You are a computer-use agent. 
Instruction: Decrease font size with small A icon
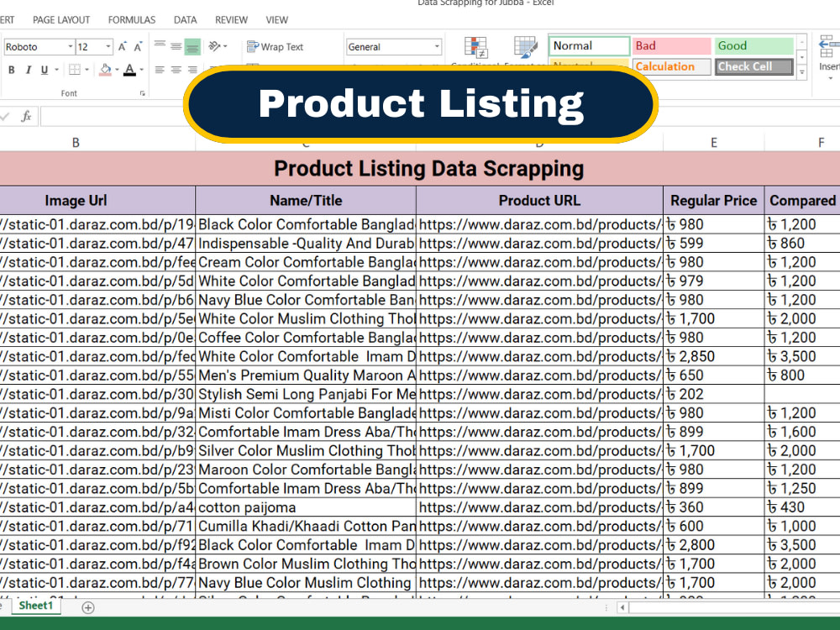click(x=138, y=46)
